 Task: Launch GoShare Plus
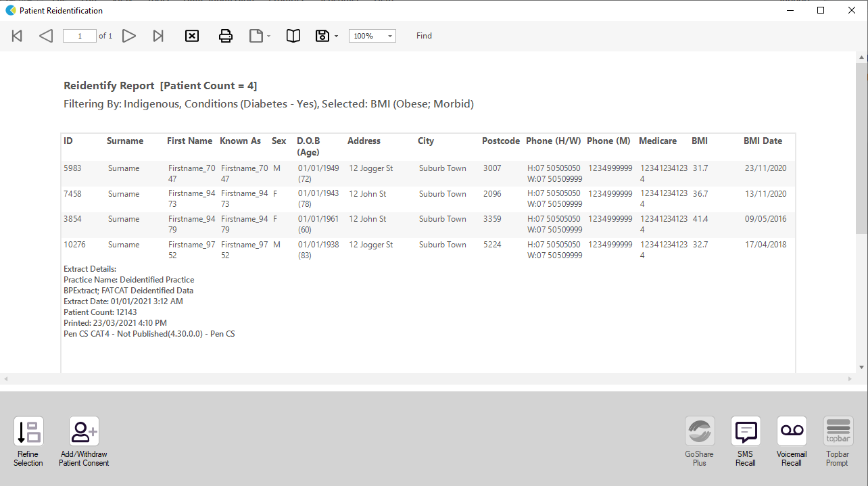pos(700,441)
